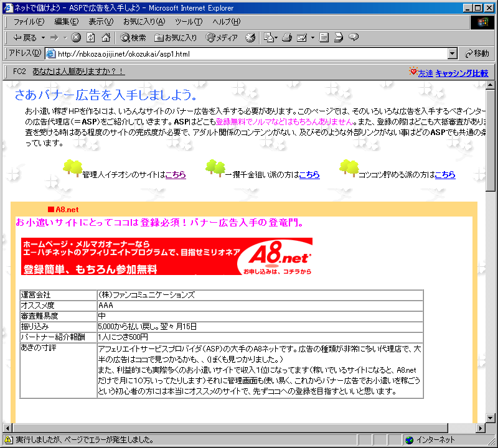Open the Edit button dropdown arrow
Viewport: 498px width, 448px height.
click(x=312, y=38)
